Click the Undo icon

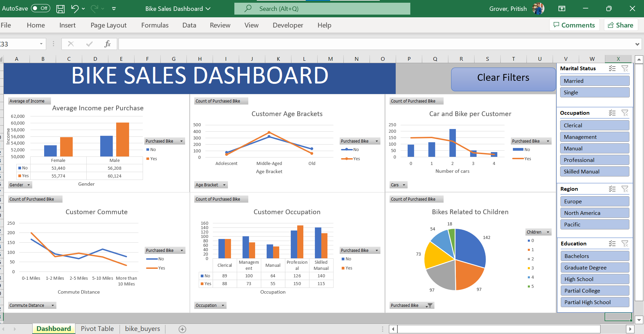74,8
